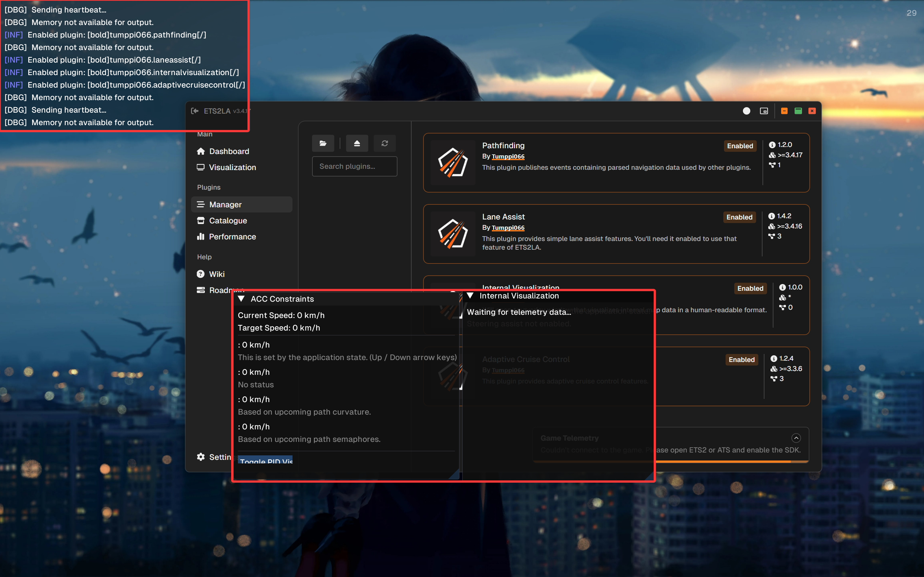
Task: Open the Performance page
Action: point(241,237)
